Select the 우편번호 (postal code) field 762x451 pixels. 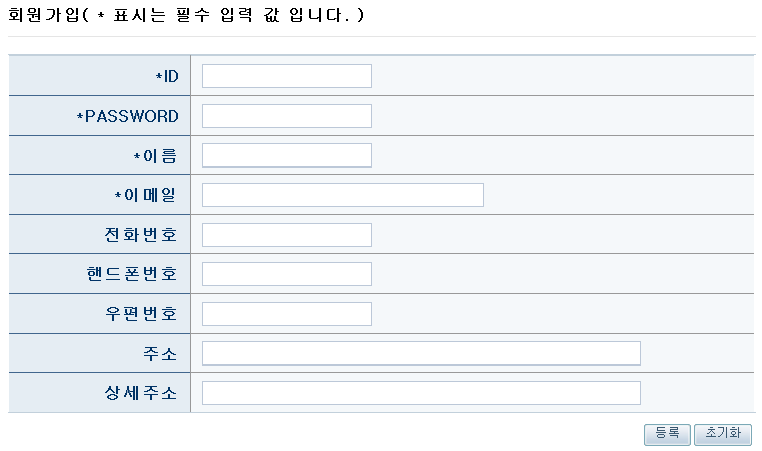[286, 314]
